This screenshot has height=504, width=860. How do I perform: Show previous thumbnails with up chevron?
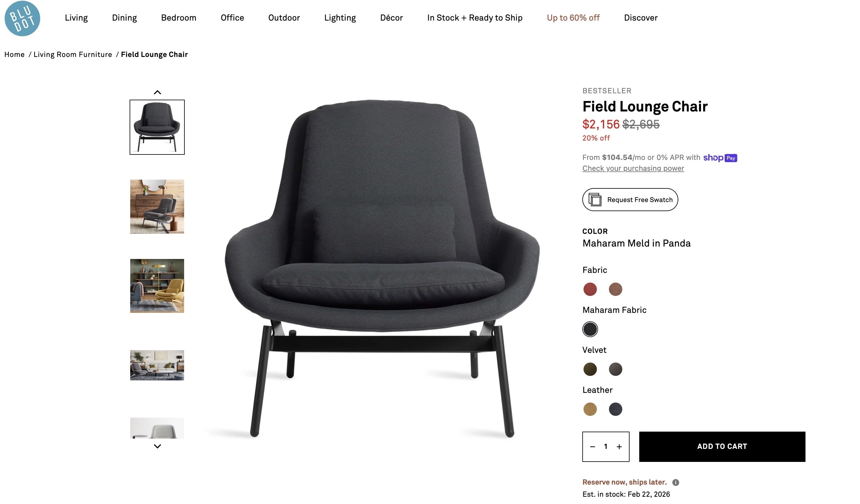point(157,92)
